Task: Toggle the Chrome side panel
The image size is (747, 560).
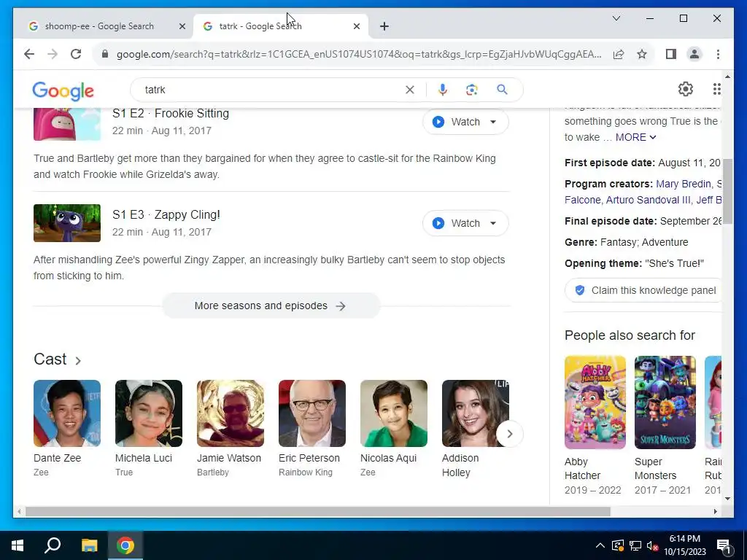Action: (x=671, y=54)
